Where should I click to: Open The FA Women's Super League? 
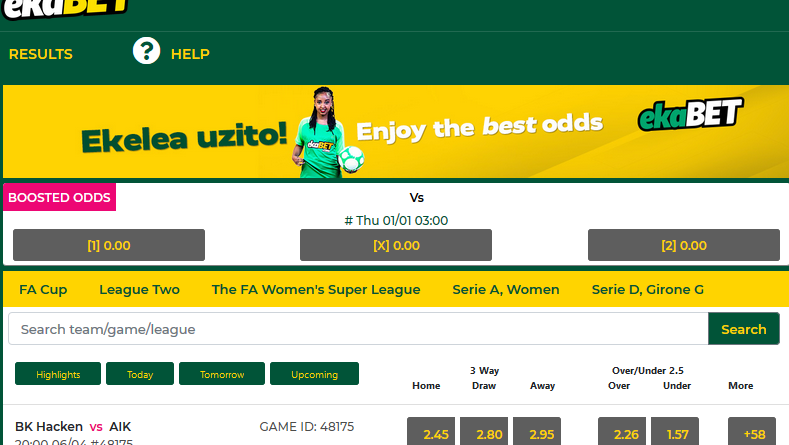[x=316, y=289]
